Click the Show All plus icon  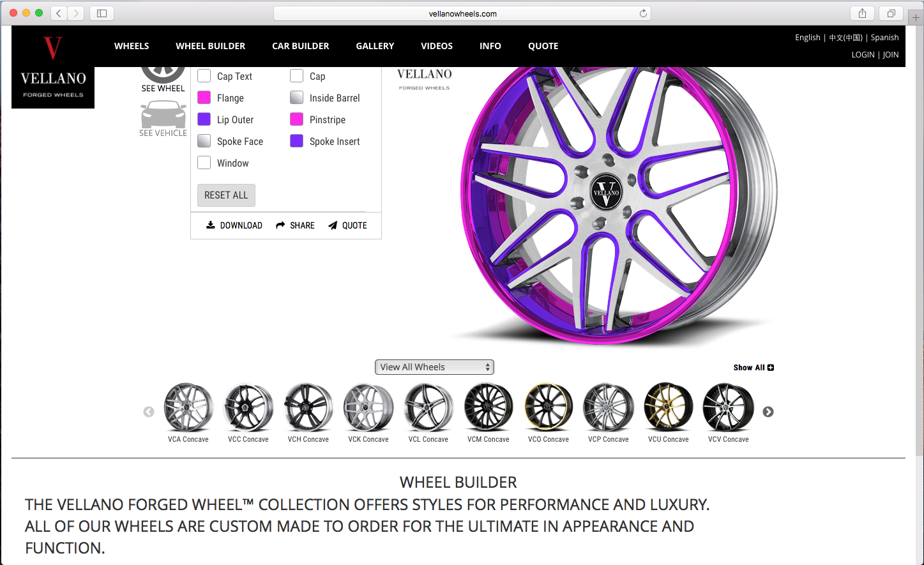771,368
